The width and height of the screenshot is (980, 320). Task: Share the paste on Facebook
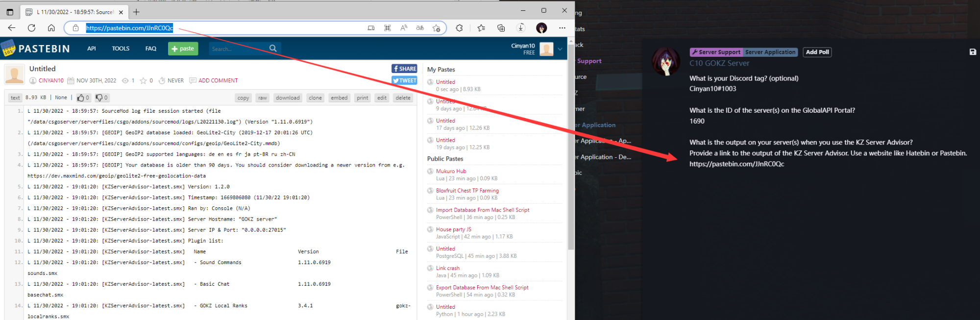click(404, 69)
